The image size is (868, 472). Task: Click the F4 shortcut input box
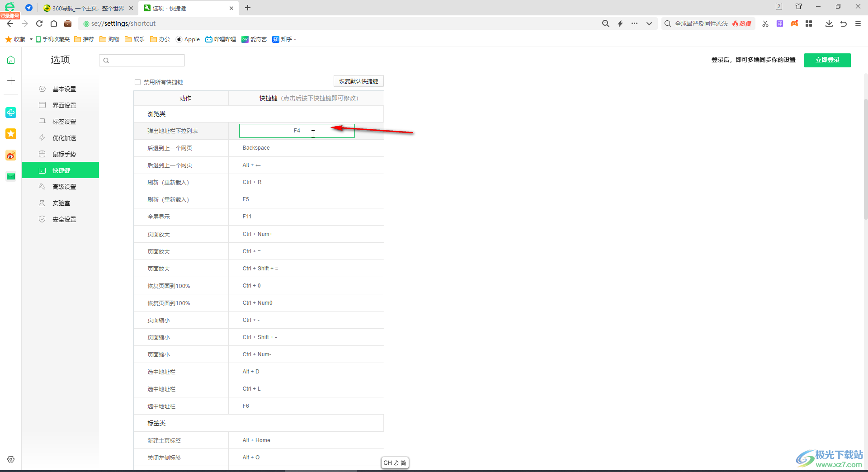[x=297, y=131]
